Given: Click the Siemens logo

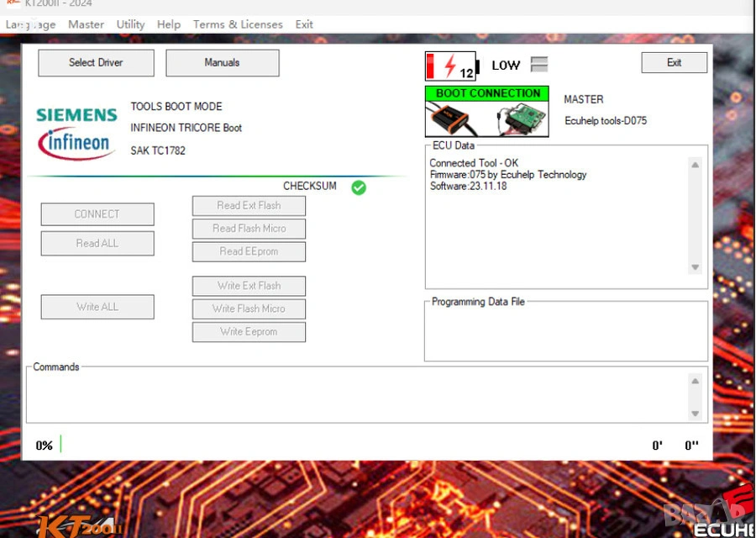Looking at the screenshot, I should (76, 115).
